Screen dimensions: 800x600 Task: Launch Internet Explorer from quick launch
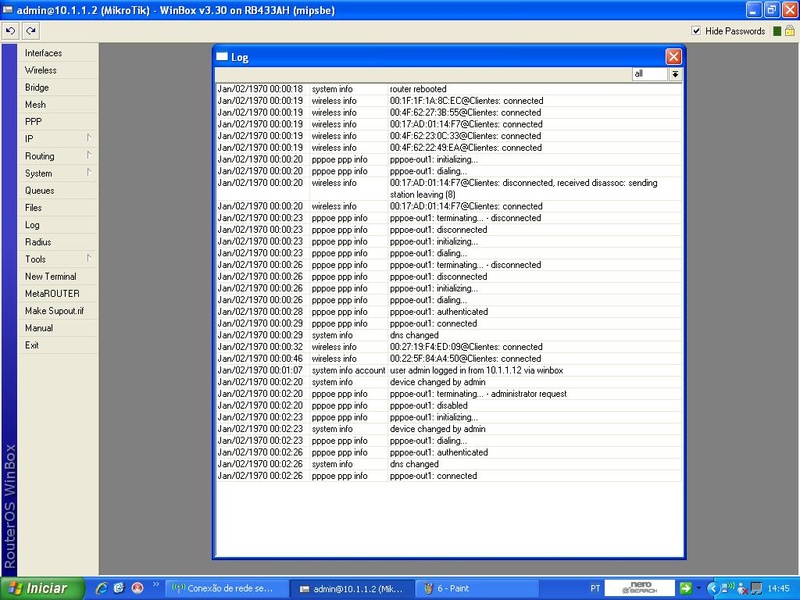[x=102, y=588]
